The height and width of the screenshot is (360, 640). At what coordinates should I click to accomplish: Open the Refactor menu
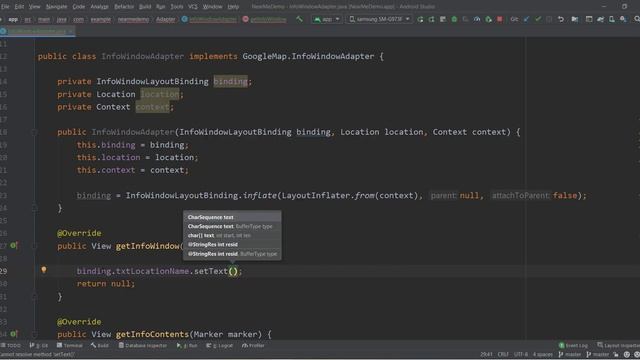124,7
